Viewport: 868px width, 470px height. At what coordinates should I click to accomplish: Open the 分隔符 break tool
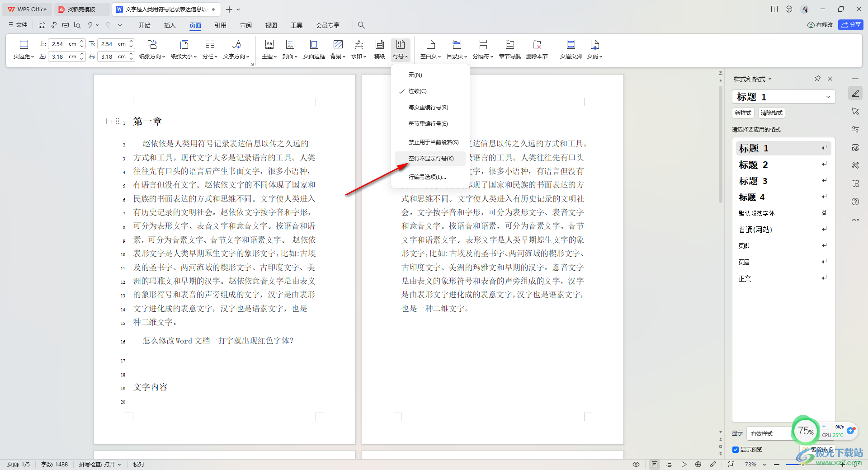[x=483, y=49]
